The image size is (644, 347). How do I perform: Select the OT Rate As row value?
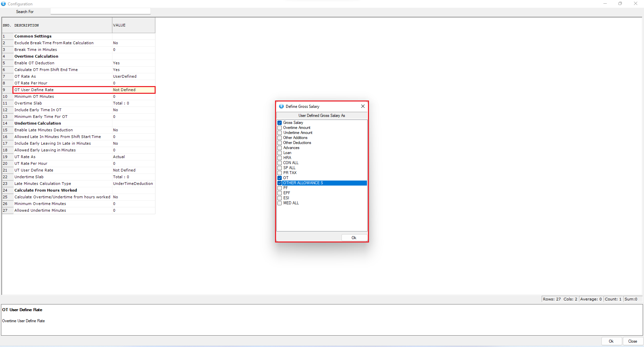[133, 76]
